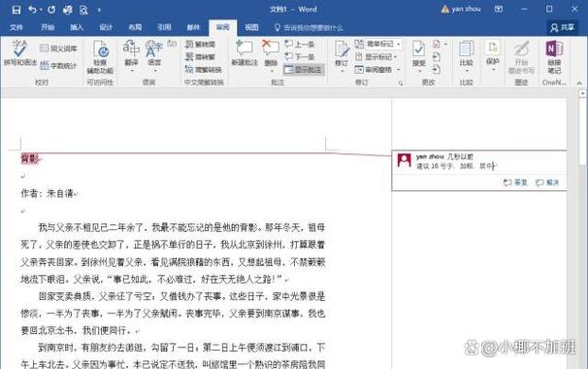Run 拼写和语法 spelling and grammar check
The width and height of the screenshot is (588, 369).
19,53
